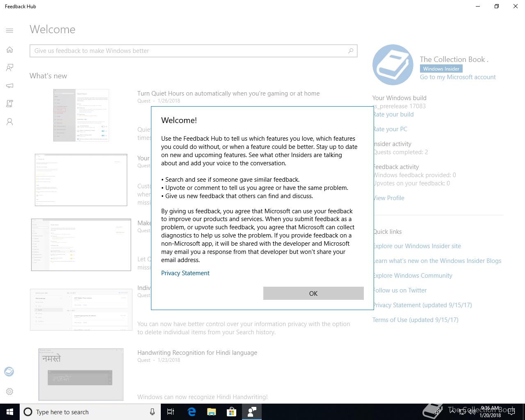The height and width of the screenshot is (420, 525).
Task: Open Task View from the taskbar
Action: tap(171, 412)
